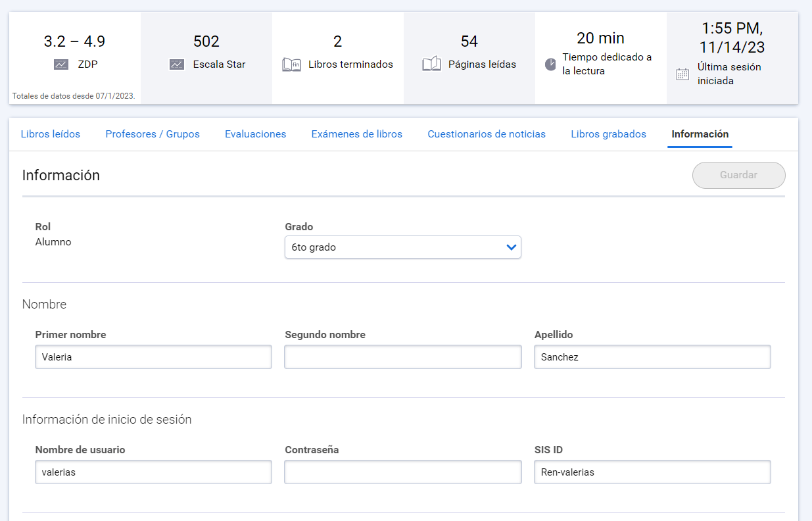This screenshot has width=812, height=521.
Task: Open the Cuestionarios de noticias tab
Action: pos(487,134)
